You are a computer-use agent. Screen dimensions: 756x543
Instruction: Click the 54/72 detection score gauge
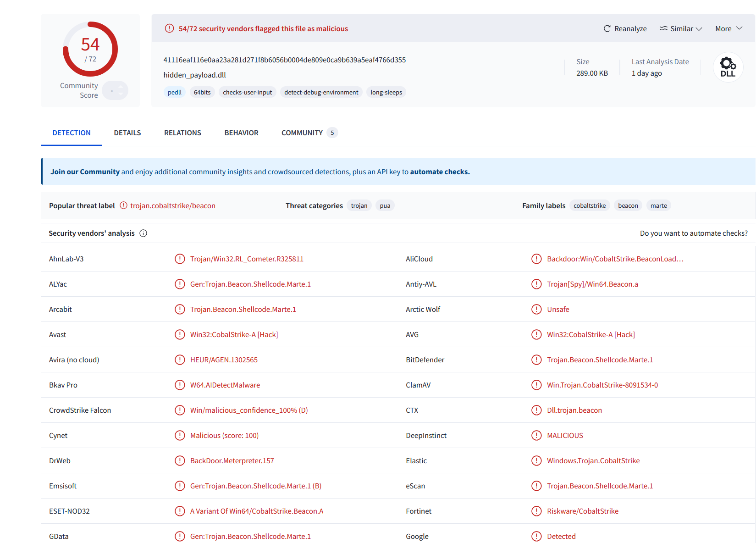pos(90,49)
